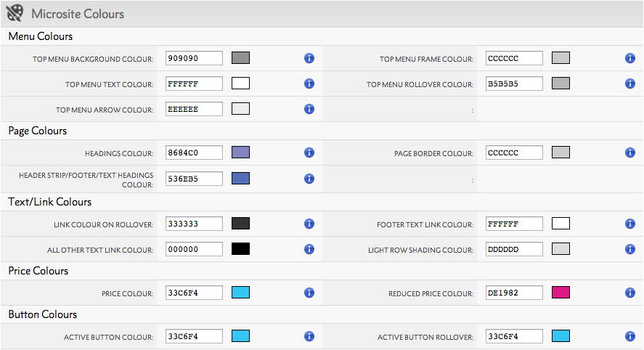644x350 pixels.
Task: Click the Top Menu Background grey swatch
Action: click(x=240, y=58)
